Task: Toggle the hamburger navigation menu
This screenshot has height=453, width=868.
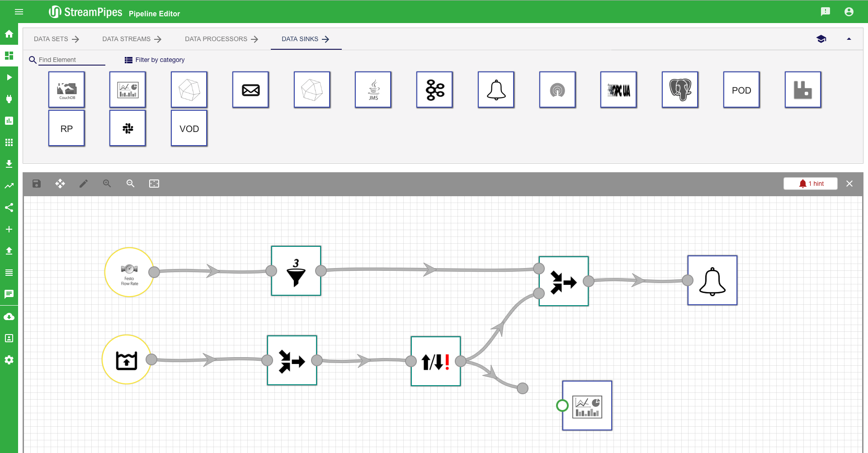Action: [19, 12]
